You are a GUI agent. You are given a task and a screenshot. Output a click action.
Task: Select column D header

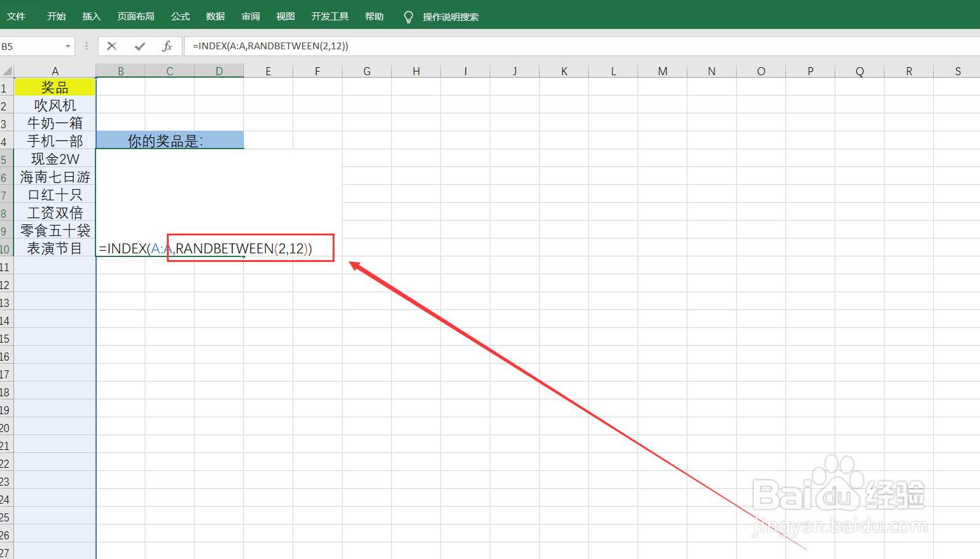coord(219,71)
